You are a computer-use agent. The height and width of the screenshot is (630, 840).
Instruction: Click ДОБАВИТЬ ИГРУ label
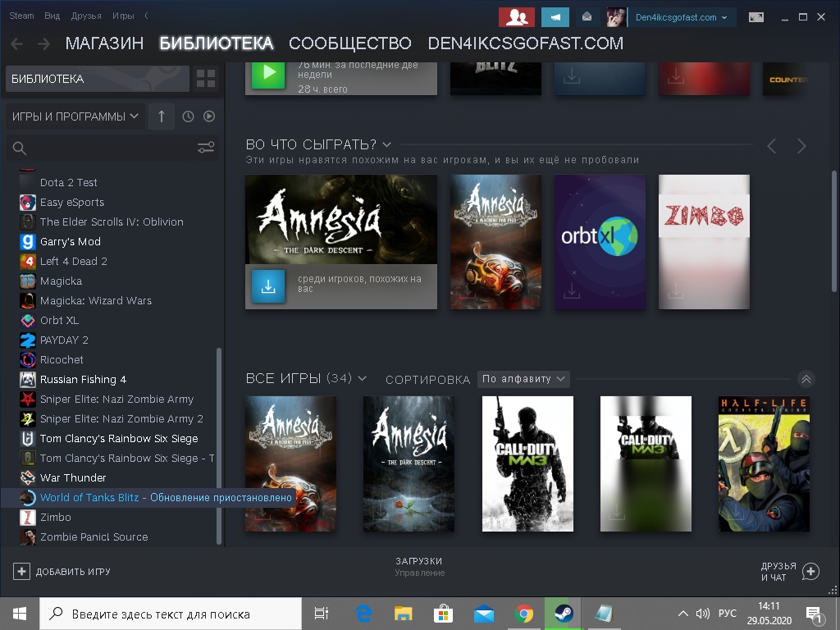click(73, 572)
